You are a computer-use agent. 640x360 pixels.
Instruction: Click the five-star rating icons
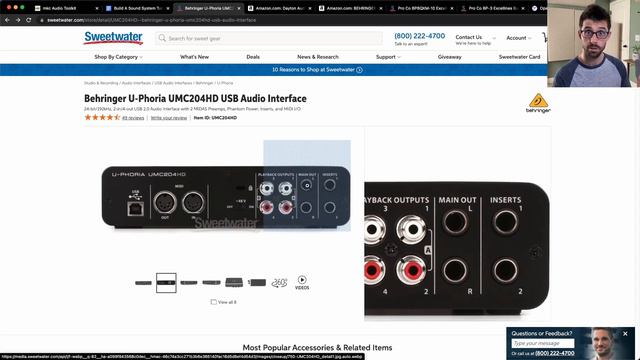pos(102,118)
